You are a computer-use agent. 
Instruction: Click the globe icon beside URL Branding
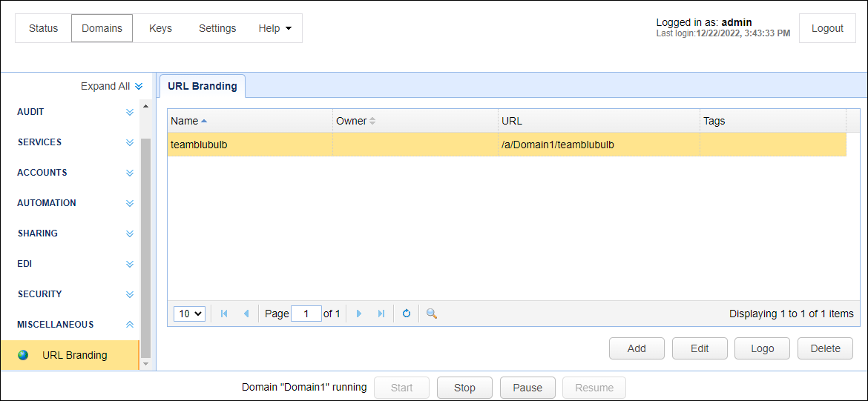pos(23,355)
